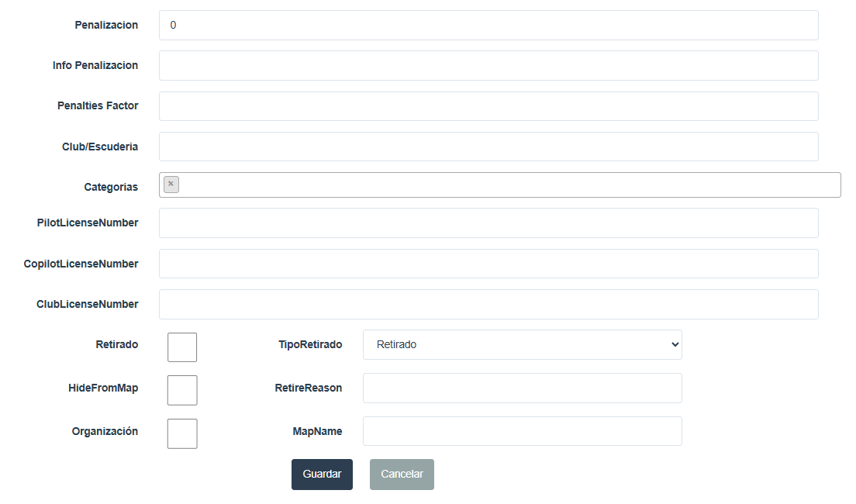The height and width of the screenshot is (504, 856).
Task: Click the Info Penalizacion text box
Action: coord(488,66)
